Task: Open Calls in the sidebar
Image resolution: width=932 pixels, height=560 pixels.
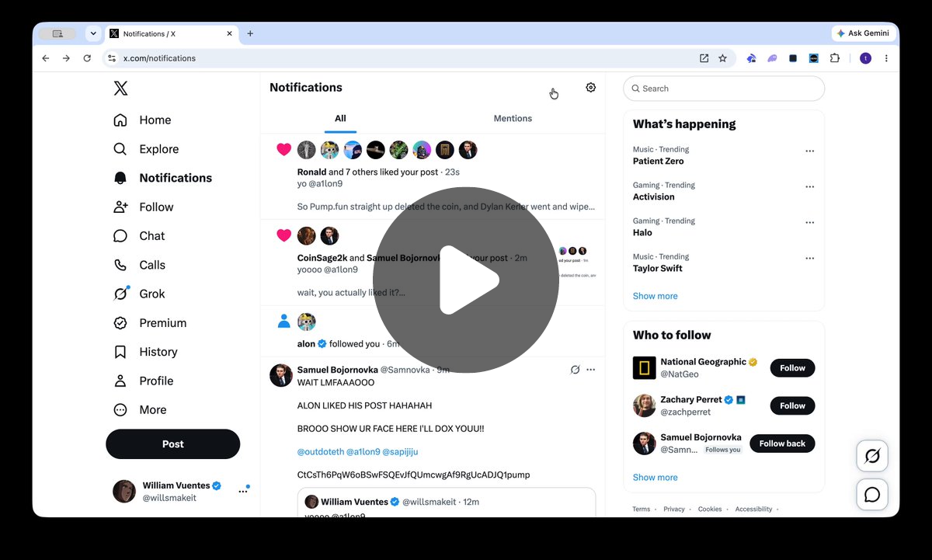Action: 140,265
